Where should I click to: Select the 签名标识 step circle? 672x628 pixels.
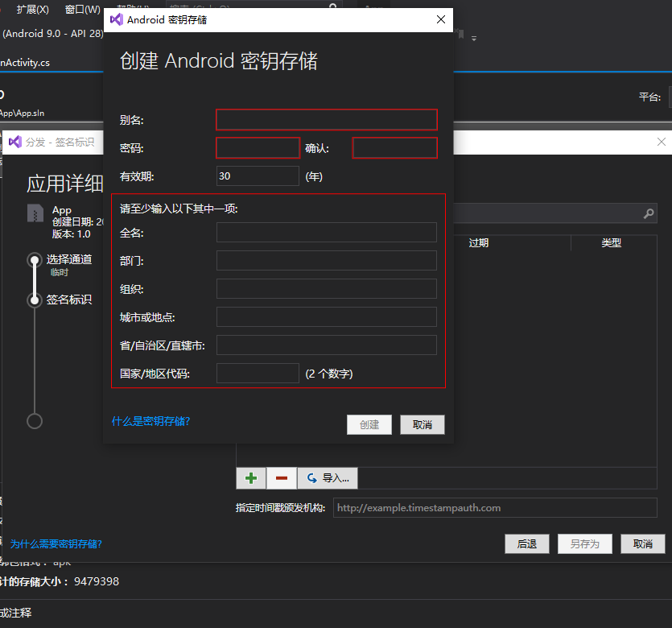coord(35,300)
